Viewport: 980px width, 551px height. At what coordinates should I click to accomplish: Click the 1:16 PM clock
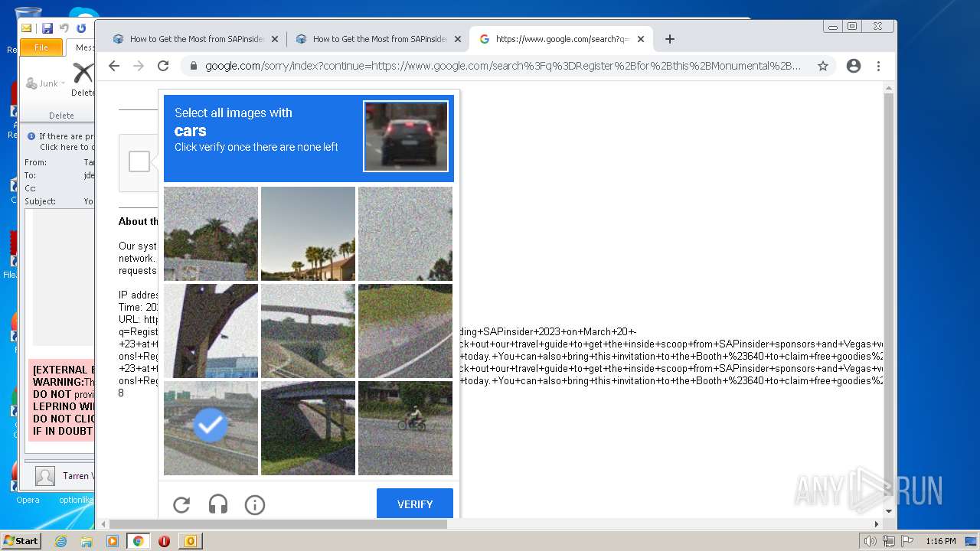(x=941, y=541)
